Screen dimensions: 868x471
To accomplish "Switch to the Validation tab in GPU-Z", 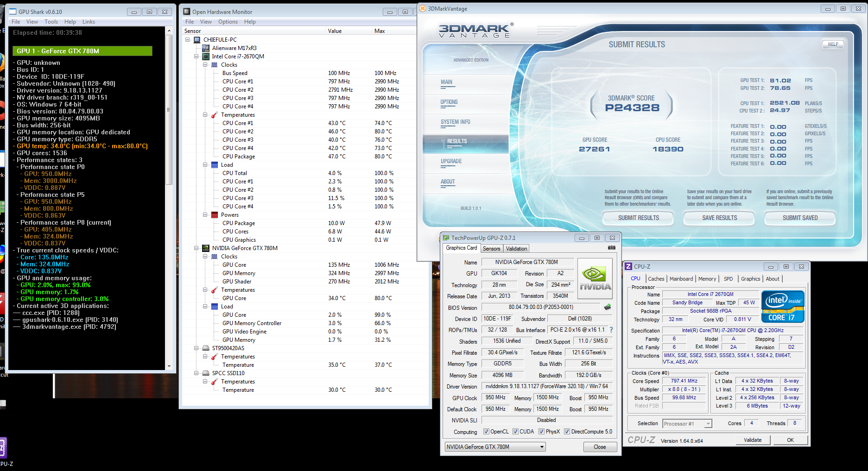I will pyautogui.click(x=516, y=249).
